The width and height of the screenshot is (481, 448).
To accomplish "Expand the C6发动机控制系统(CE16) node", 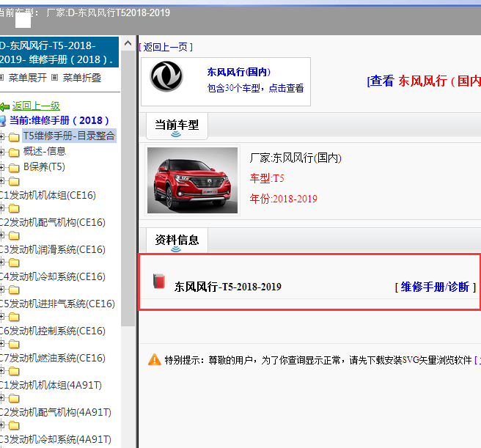I will (2, 317).
